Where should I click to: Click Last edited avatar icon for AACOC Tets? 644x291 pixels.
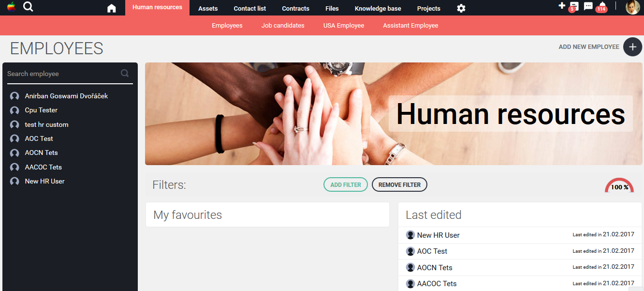point(410,284)
